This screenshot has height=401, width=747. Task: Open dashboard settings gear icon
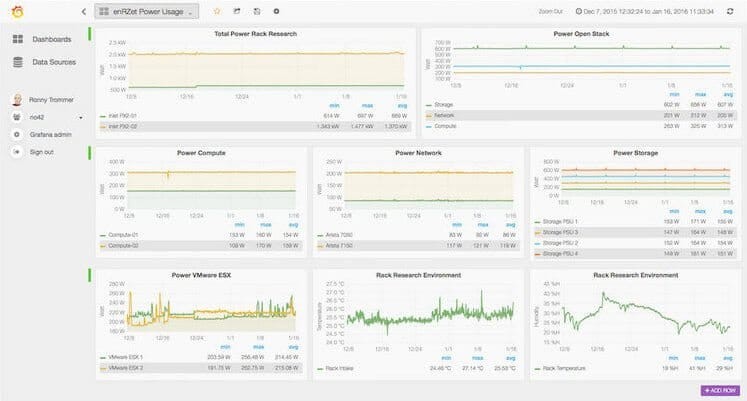click(276, 11)
